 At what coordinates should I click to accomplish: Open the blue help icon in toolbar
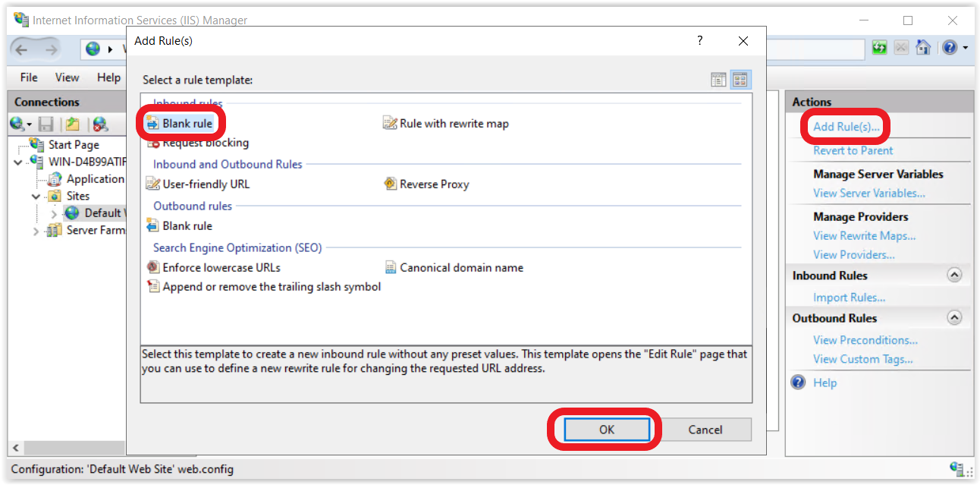tap(950, 48)
